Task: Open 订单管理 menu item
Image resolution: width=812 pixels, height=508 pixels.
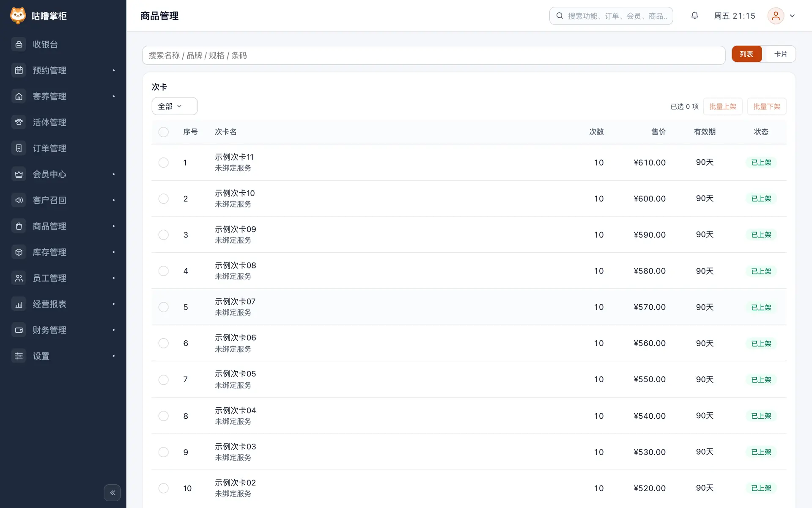Action: [x=63, y=148]
